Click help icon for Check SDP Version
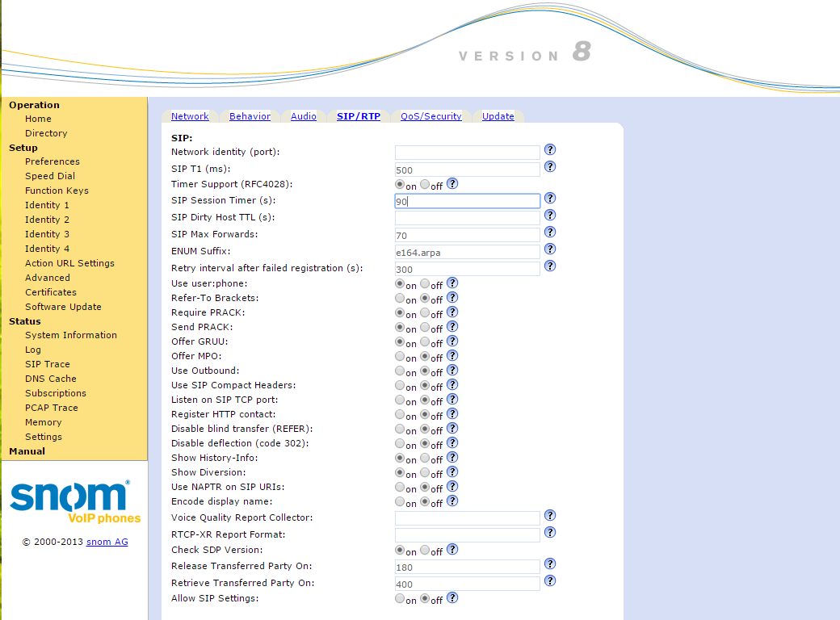Screen dimensions: 840x620 (x=452, y=550)
